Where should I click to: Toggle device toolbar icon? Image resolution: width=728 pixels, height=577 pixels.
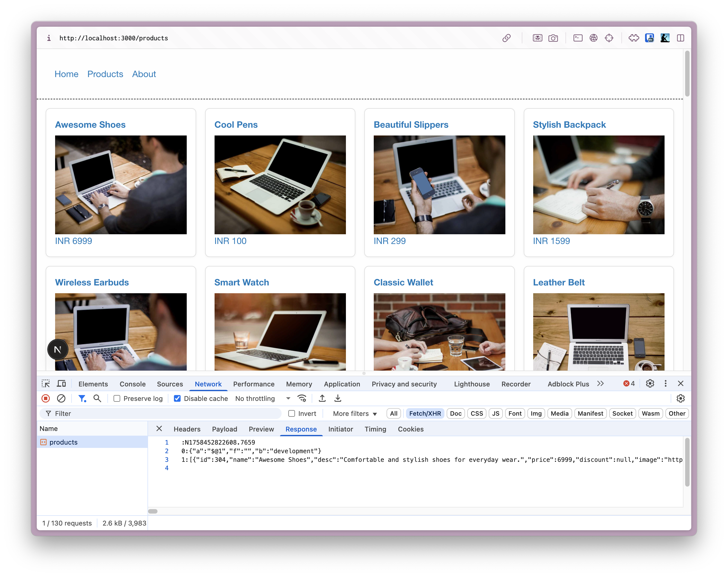pos(62,384)
